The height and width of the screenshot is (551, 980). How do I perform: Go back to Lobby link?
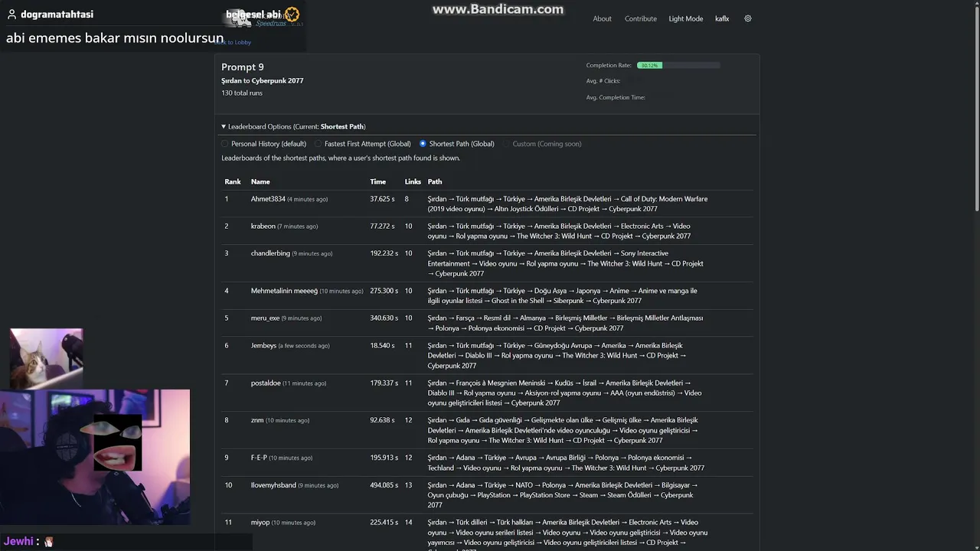click(234, 42)
